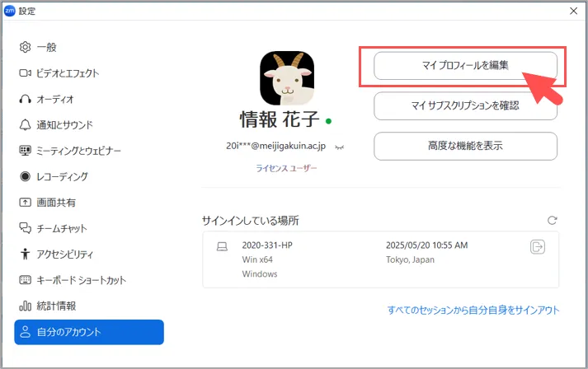
Task: Select 自分のアカウント in the sidebar
Action: (89, 332)
